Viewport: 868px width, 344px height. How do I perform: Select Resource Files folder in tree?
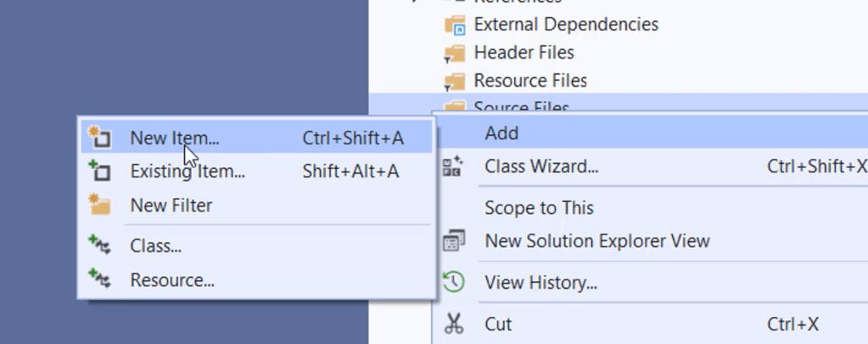tap(530, 81)
